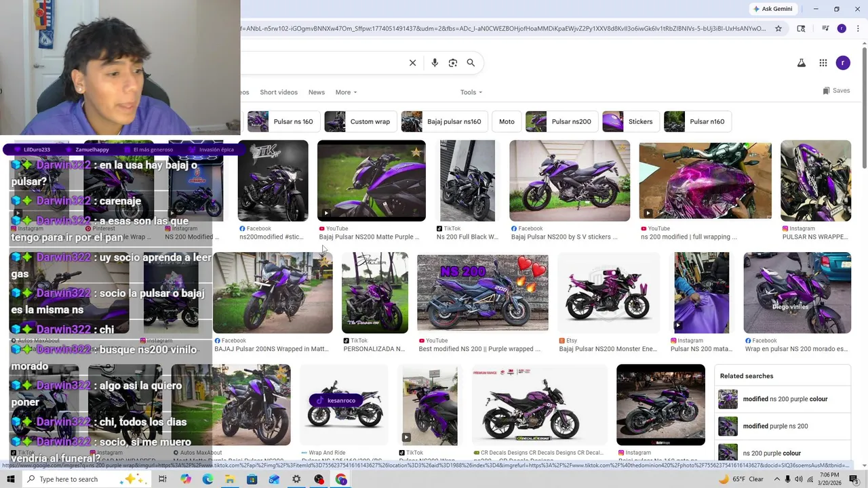Open BAJAJ Pulsar 200NS Wrapped in Matt image
Viewport: 868px width, 488px height.
(x=273, y=293)
